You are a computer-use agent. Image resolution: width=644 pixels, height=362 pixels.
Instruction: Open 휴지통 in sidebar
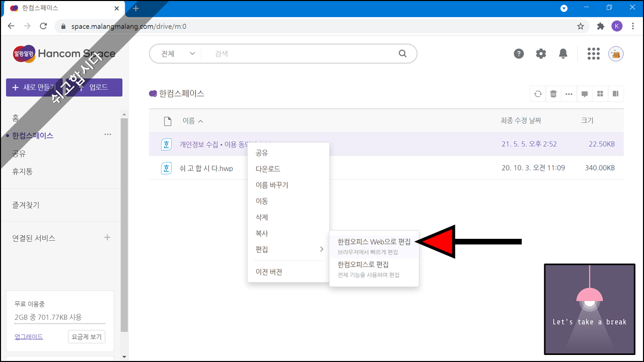pos(23,171)
